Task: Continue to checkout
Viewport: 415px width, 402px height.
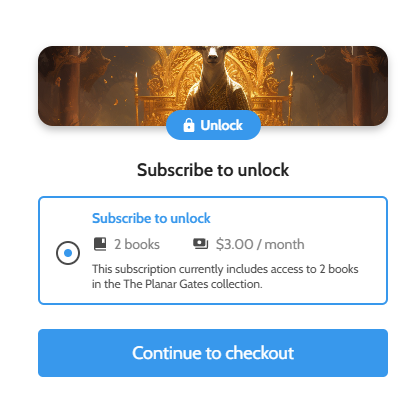Action: pyautogui.click(x=213, y=353)
